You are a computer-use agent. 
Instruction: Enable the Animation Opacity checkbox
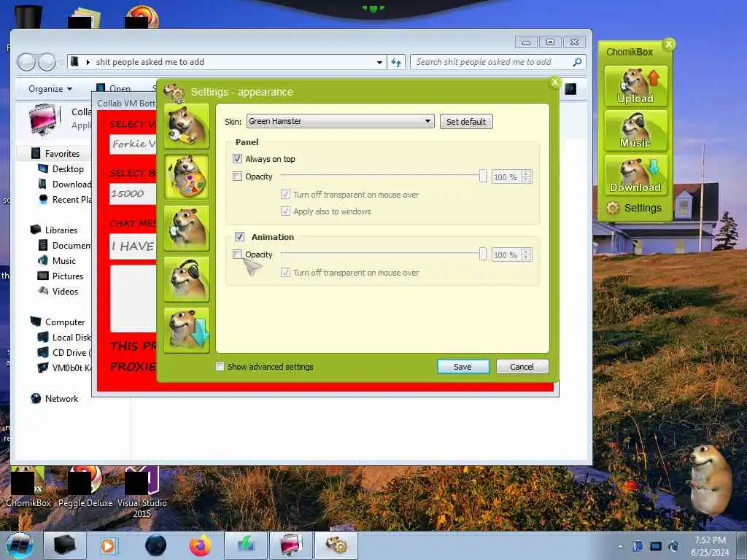click(237, 254)
